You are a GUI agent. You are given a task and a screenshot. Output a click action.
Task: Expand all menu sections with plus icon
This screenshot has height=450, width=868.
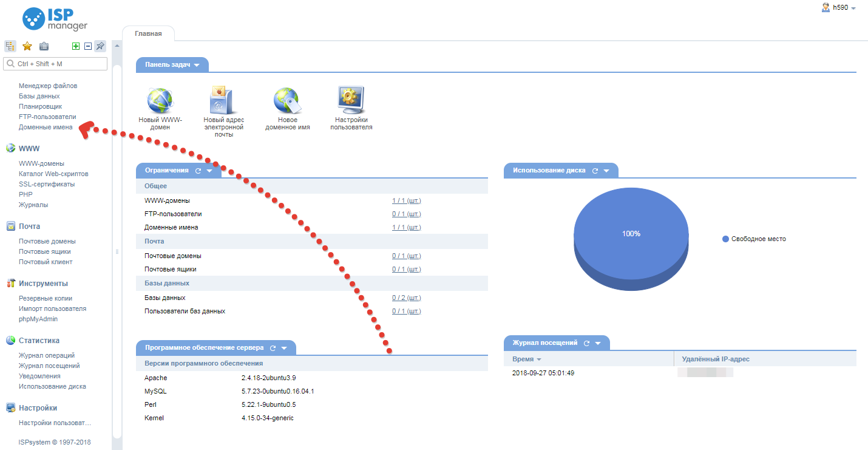[x=76, y=46]
